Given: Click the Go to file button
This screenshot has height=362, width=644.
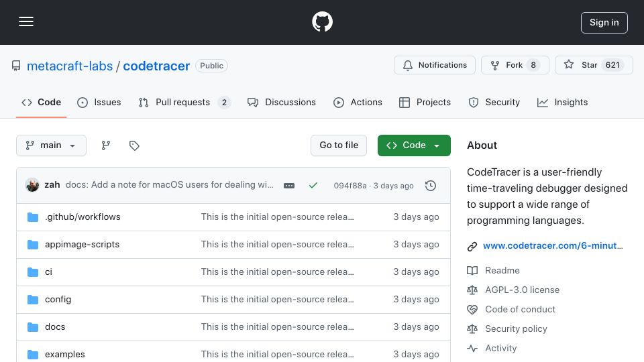Looking at the screenshot, I should tap(339, 145).
